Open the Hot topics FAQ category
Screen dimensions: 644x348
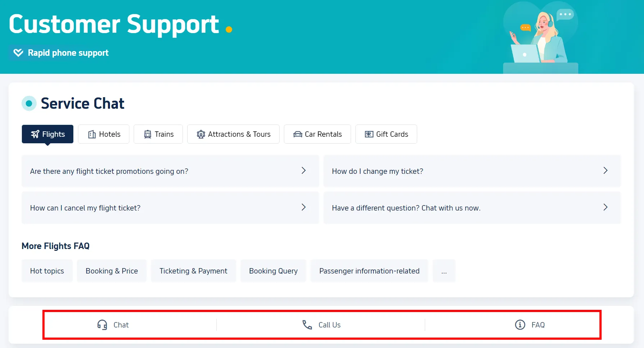(47, 271)
